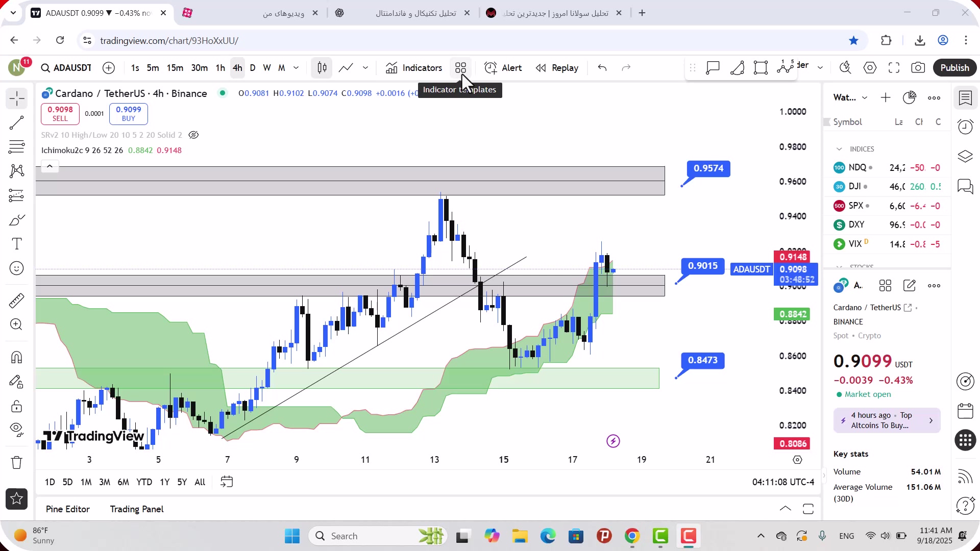Open the Indicators dialog

[414, 68]
